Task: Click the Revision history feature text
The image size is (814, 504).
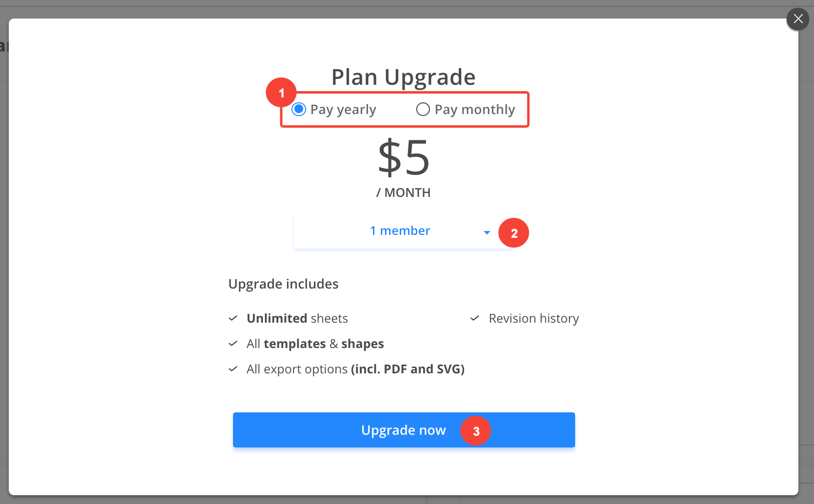Action: (534, 318)
